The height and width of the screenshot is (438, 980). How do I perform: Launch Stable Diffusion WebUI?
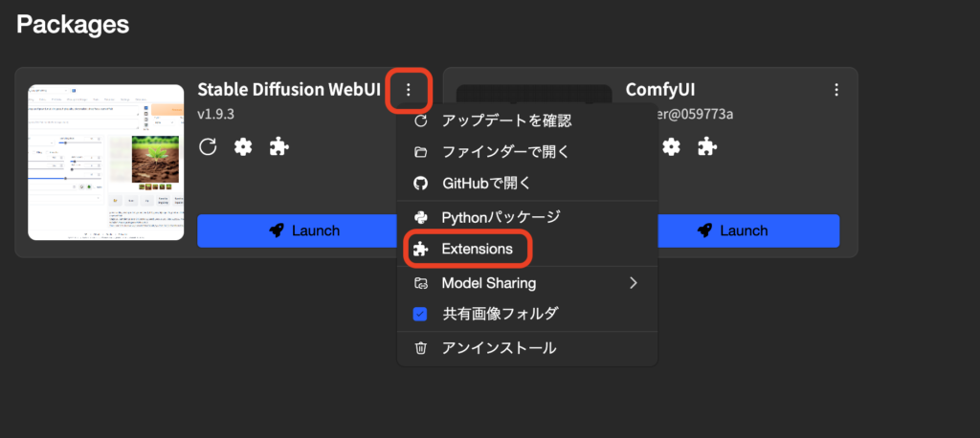(296, 230)
